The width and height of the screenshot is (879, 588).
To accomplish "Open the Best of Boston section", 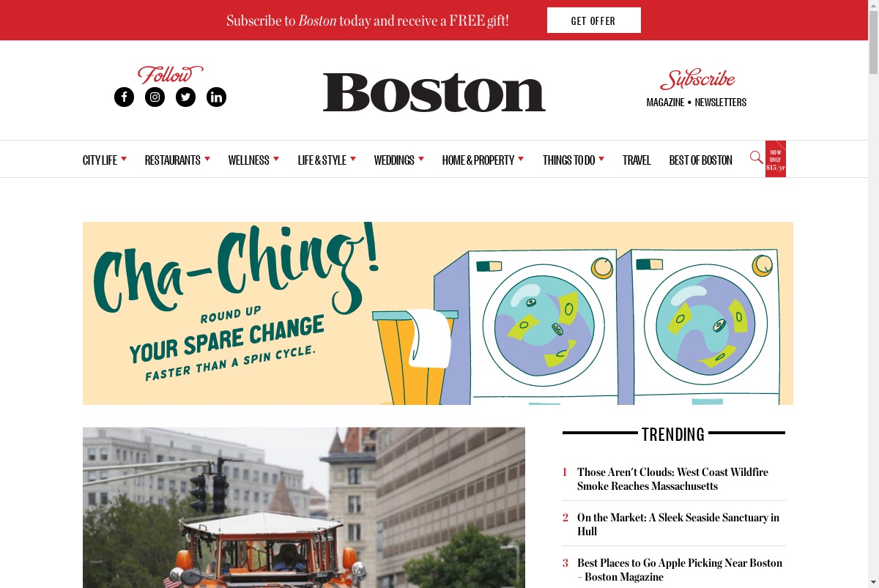I will point(700,160).
